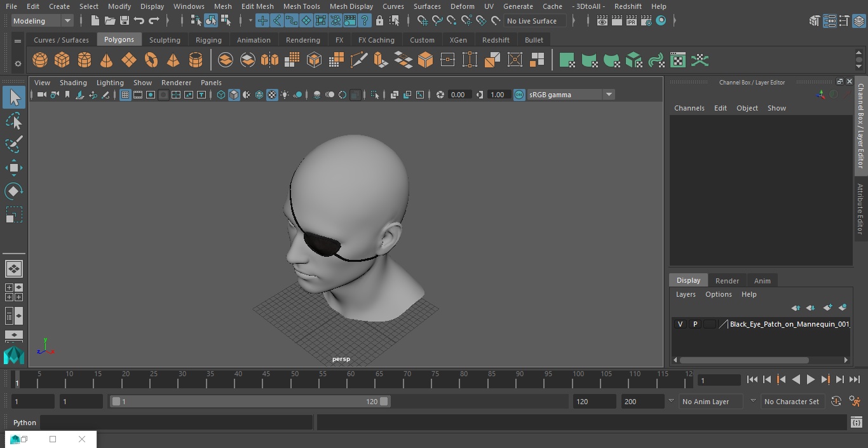Switch to the Sculpting shelf tab
Viewport: 868px width, 448px height.
tap(165, 39)
